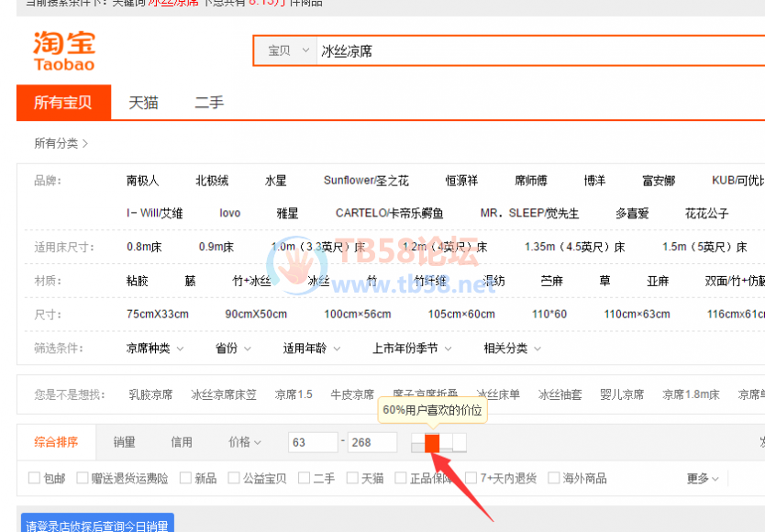Select size 105cm×60cm

click(x=461, y=315)
